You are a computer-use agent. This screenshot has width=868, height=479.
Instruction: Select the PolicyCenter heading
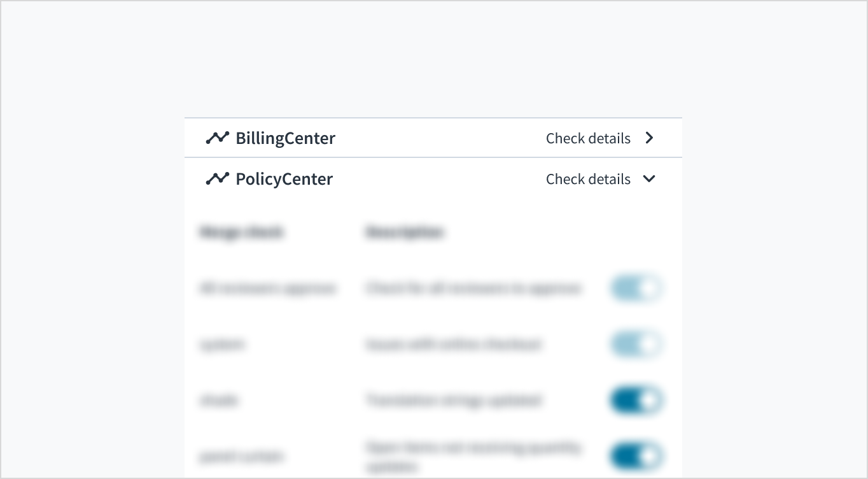[284, 179]
